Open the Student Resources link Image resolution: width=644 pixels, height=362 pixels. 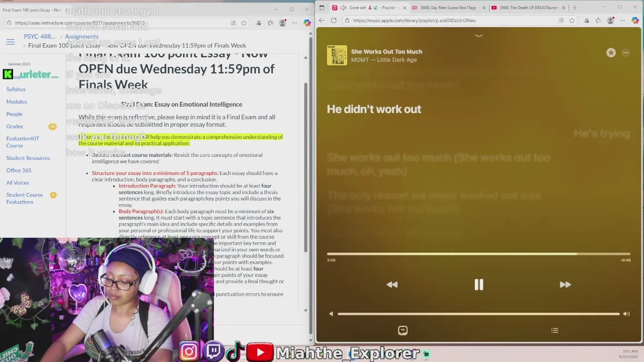pos(28,158)
